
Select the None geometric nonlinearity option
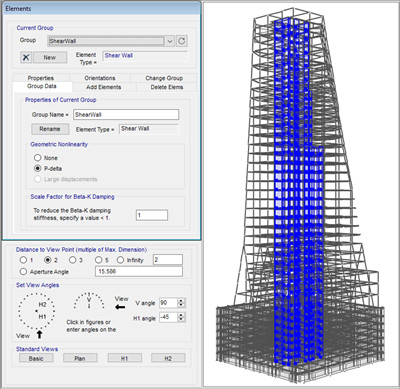click(38, 158)
